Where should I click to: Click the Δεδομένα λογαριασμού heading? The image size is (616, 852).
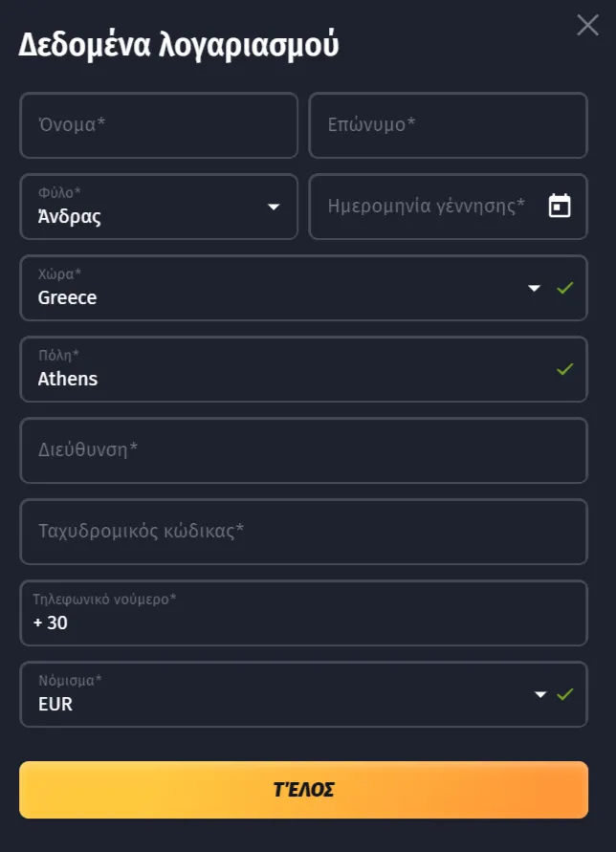tap(179, 45)
